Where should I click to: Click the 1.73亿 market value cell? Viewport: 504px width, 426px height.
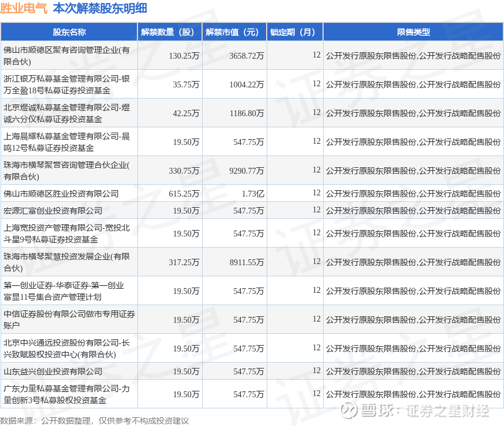[x=253, y=194]
